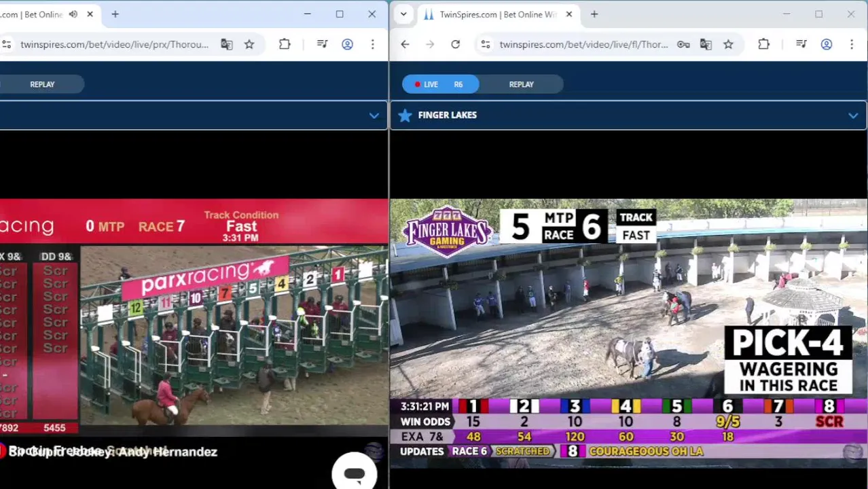Switch to LIVE R6 feed
This screenshot has height=489, width=868.
click(440, 84)
